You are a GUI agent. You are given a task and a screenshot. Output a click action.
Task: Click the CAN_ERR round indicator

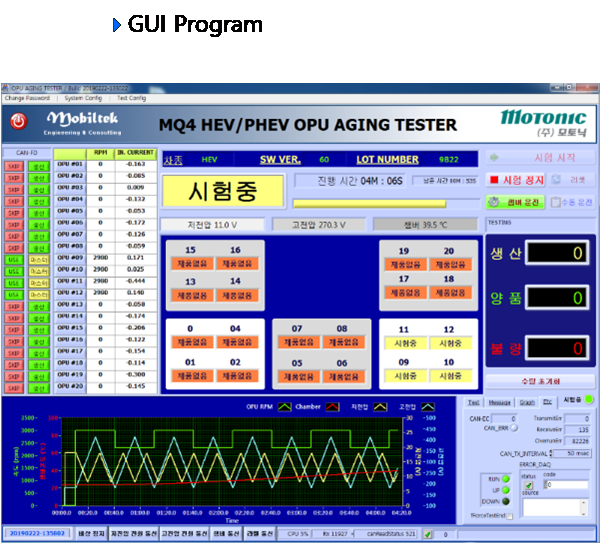[514, 427]
